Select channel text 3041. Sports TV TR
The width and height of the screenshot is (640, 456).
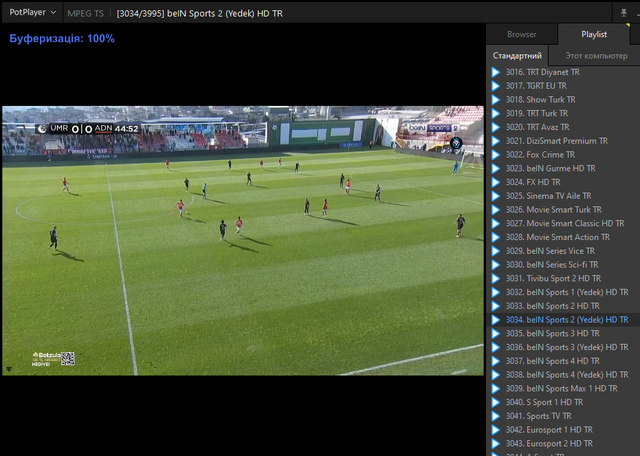point(538,416)
